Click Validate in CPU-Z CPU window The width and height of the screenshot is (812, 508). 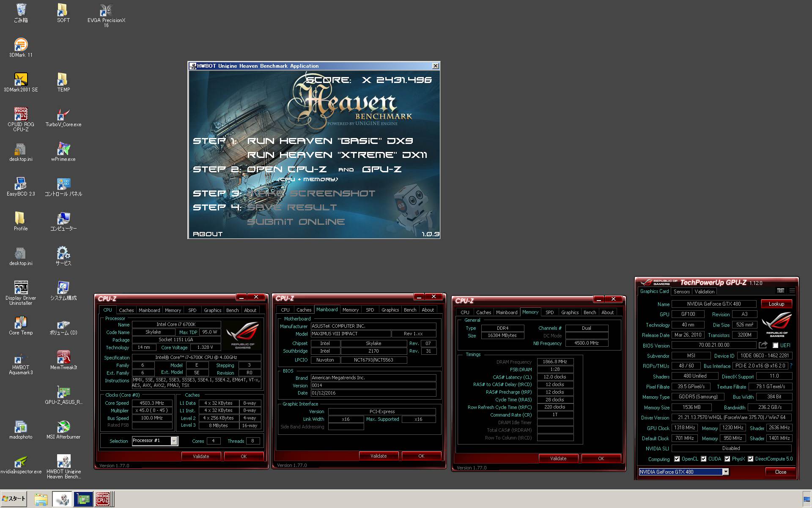pos(201,456)
